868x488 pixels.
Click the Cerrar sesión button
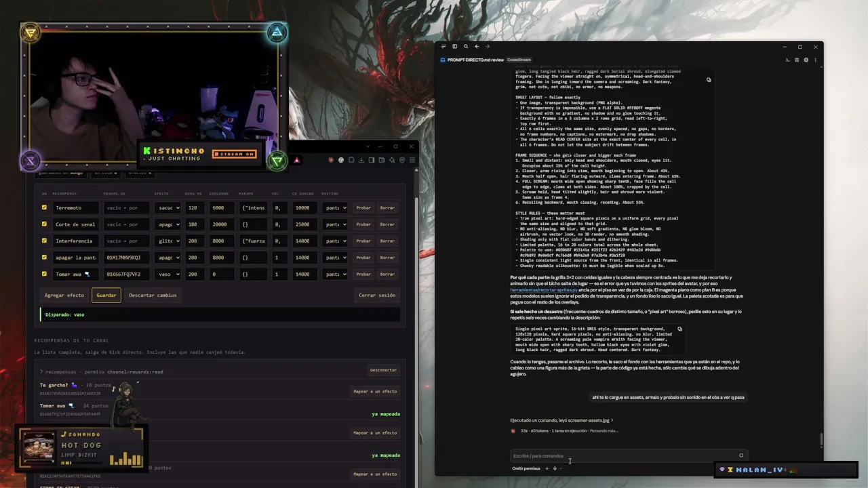[377, 296]
